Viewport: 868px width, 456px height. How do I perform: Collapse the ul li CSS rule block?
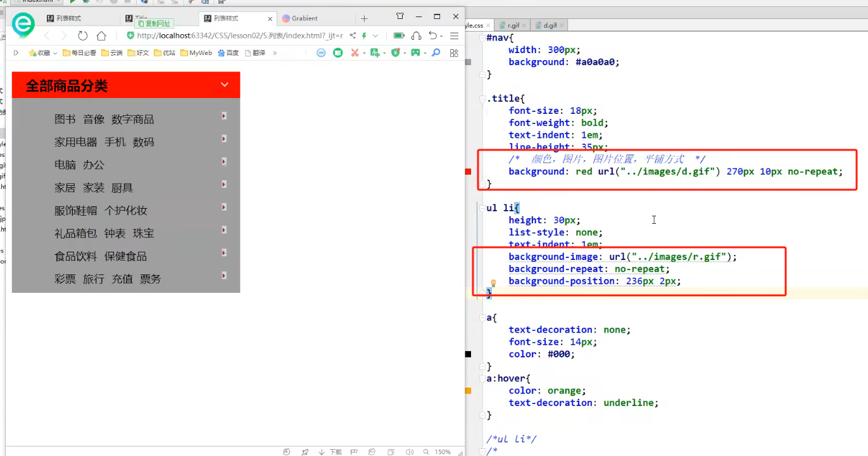(482, 208)
